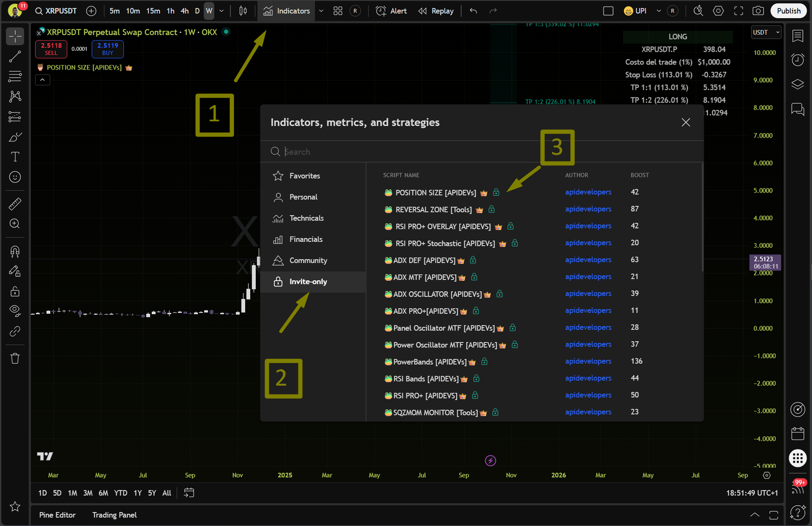Add a symbol to compare with plus icon

tap(91, 11)
